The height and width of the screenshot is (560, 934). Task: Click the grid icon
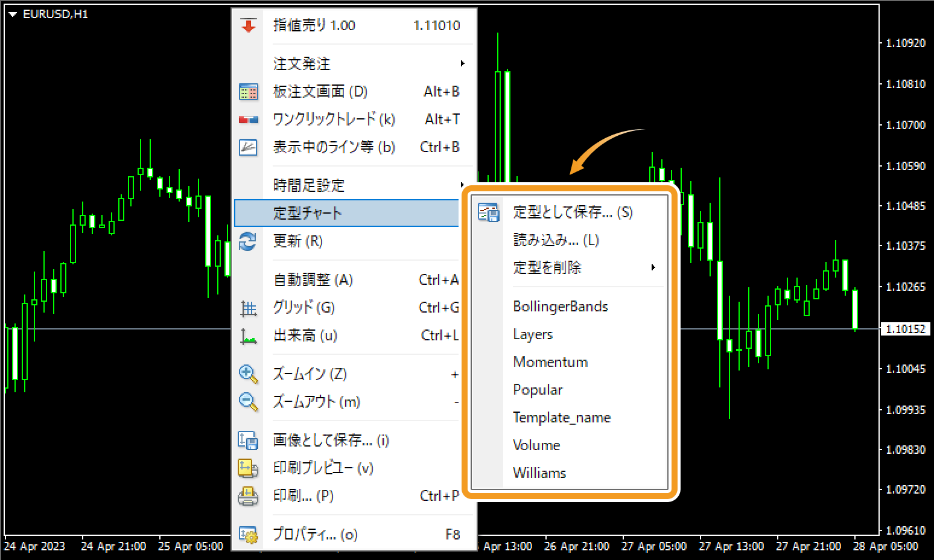tap(248, 308)
